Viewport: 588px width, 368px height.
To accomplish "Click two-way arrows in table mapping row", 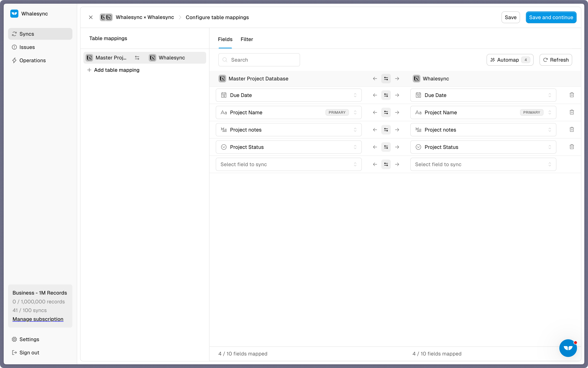I will [x=137, y=58].
